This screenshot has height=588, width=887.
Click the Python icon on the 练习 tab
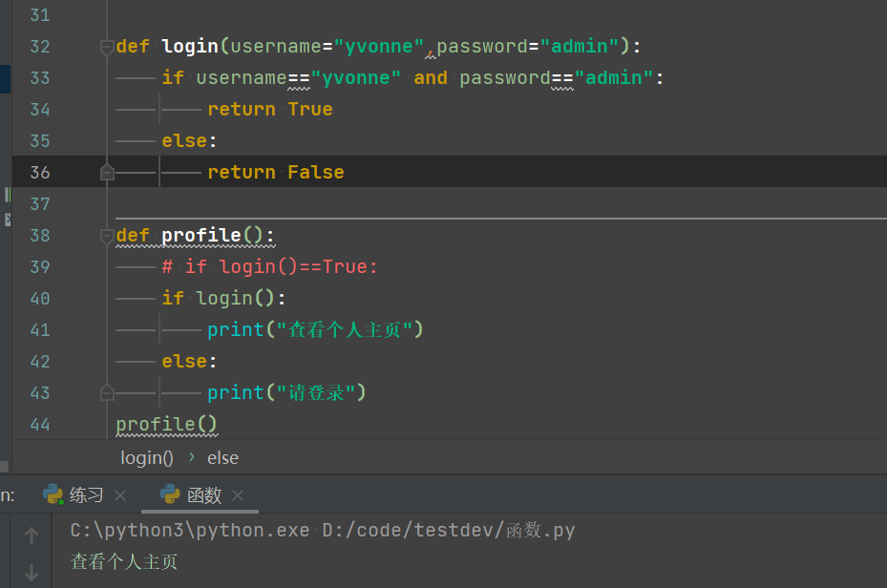53,494
